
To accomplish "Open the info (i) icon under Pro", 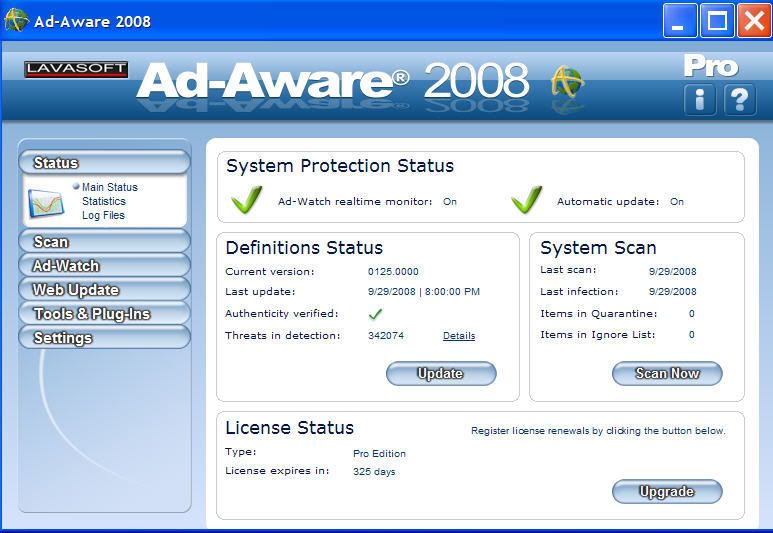I will [699, 100].
